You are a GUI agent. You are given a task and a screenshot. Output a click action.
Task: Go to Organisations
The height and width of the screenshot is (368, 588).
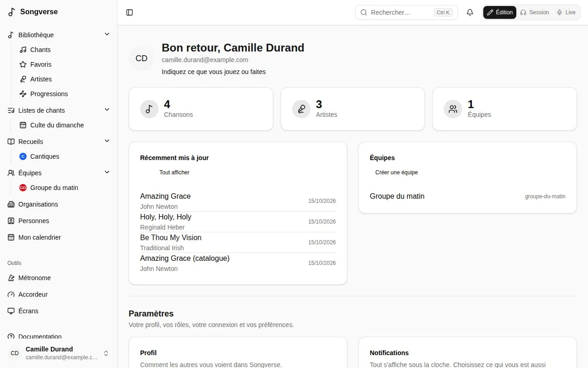[x=59, y=204]
